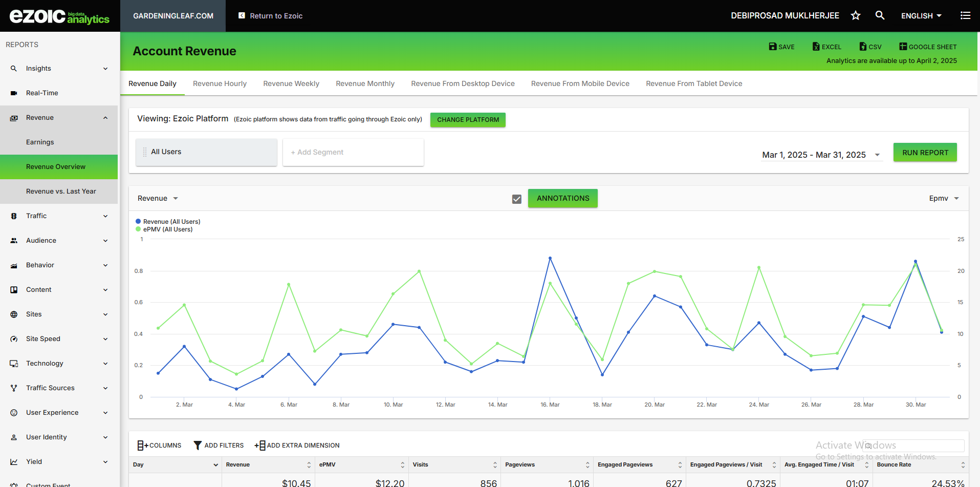The image size is (980, 487).
Task: Click the 16 Mar revenue peak point
Action: [x=550, y=258]
